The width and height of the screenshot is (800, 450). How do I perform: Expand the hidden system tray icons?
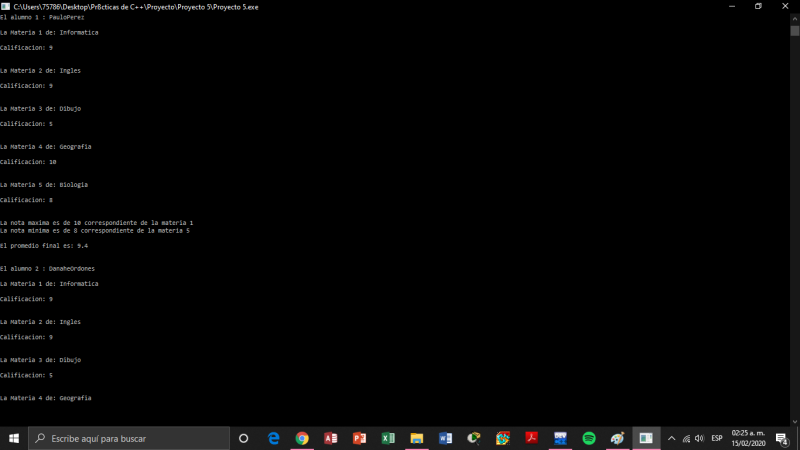(671, 438)
